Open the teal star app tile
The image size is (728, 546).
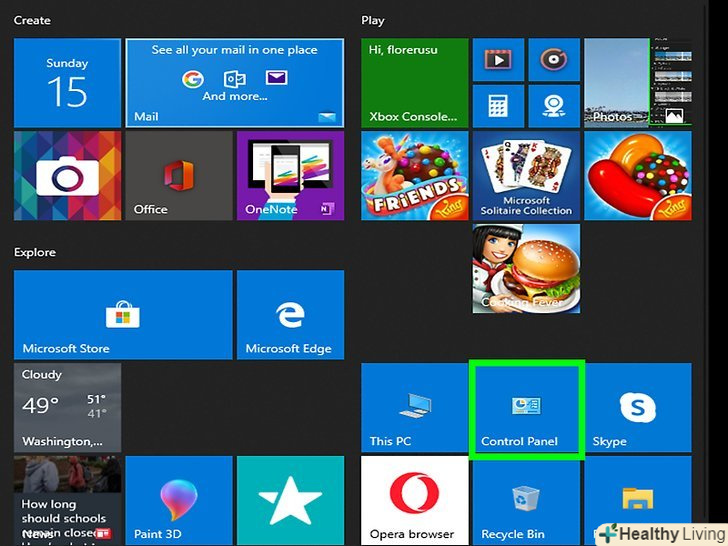click(x=290, y=500)
